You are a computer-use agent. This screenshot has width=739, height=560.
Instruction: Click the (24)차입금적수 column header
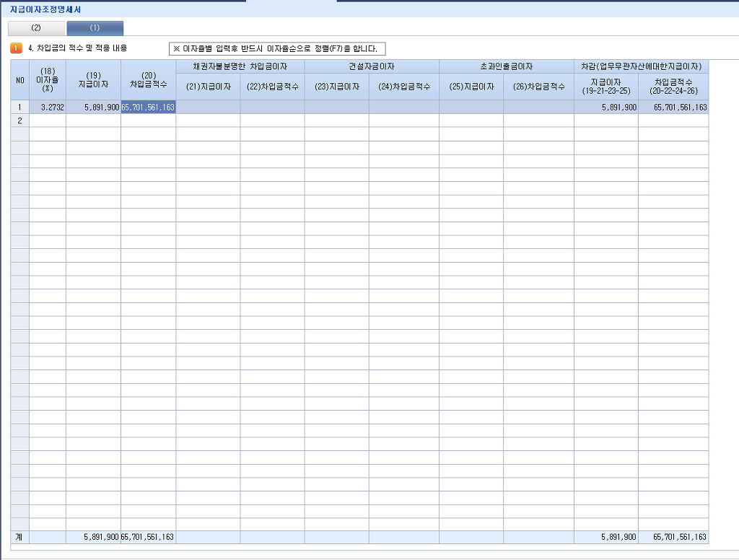[x=404, y=87]
